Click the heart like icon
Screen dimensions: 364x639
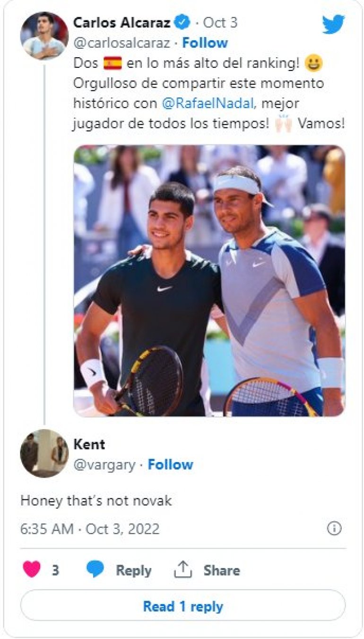click(32, 570)
